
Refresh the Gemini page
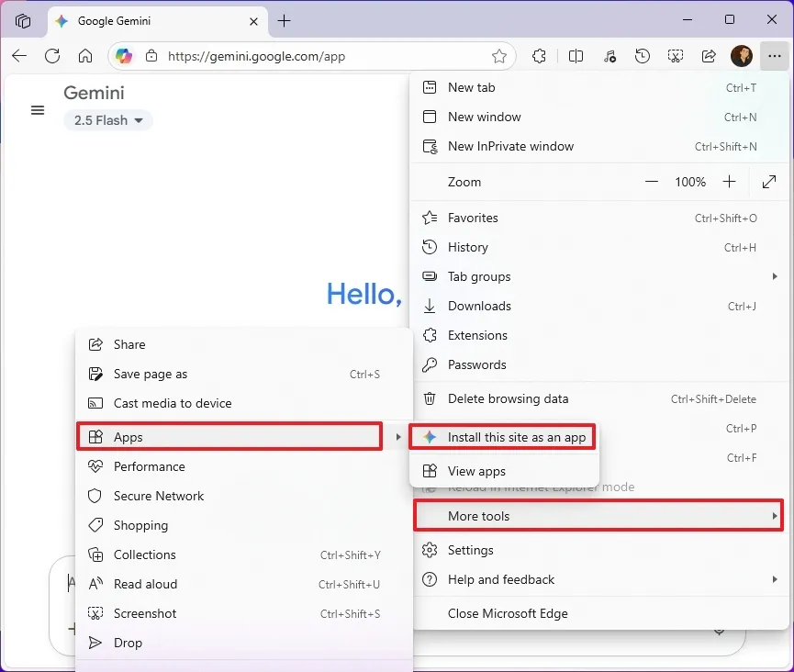click(52, 56)
